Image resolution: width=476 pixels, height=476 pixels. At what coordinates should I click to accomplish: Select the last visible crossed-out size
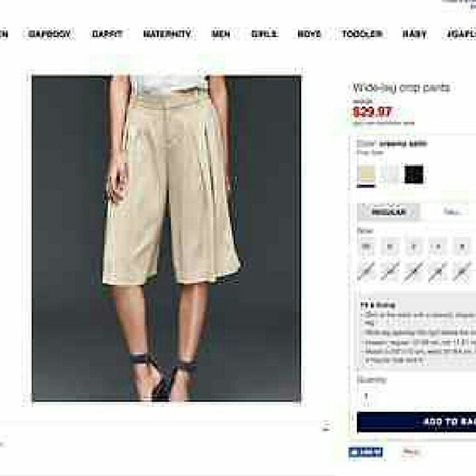pyautogui.click(x=462, y=271)
